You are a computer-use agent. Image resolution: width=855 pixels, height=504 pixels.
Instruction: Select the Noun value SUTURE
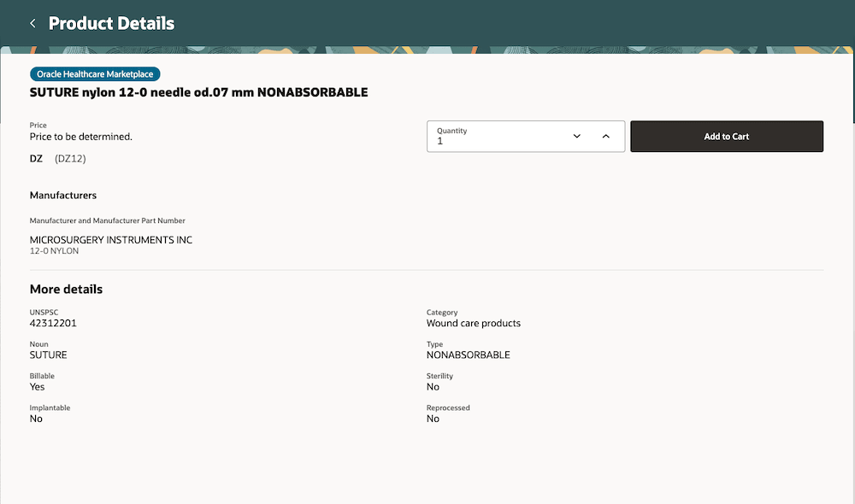coord(48,355)
